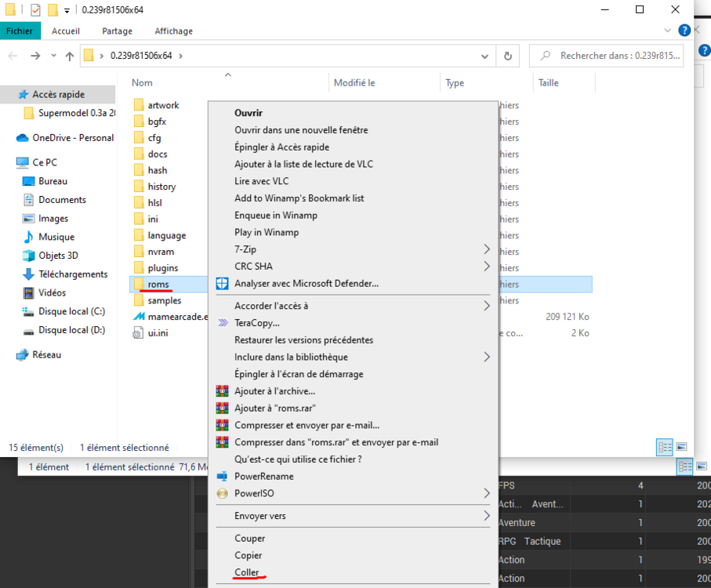Navigate up a level using the up-arrow icon
Viewport: 711px width, 588px height.
pyautogui.click(x=71, y=56)
